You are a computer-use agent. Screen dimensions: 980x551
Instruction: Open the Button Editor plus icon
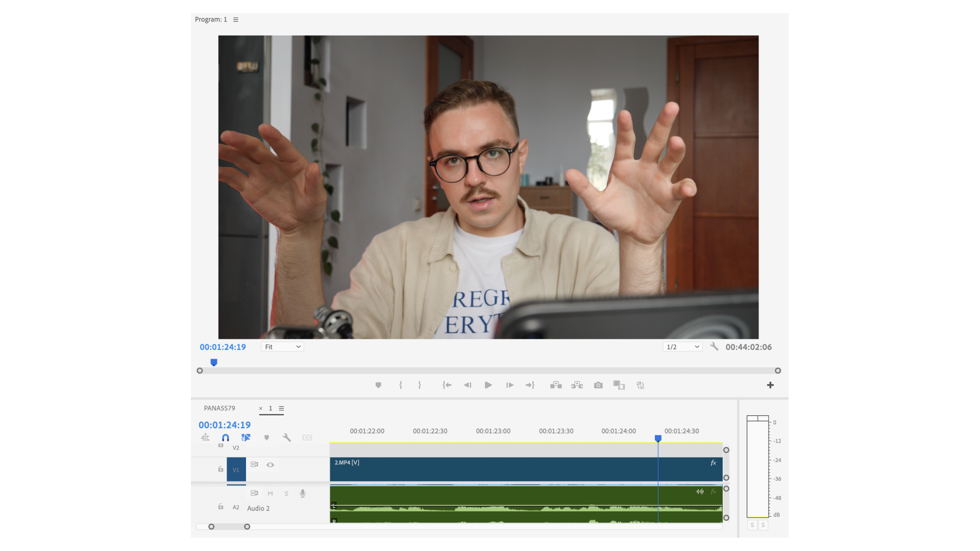click(770, 385)
